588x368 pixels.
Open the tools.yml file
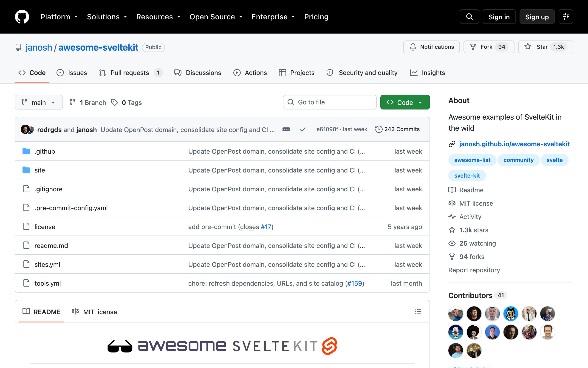coord(48,283)
